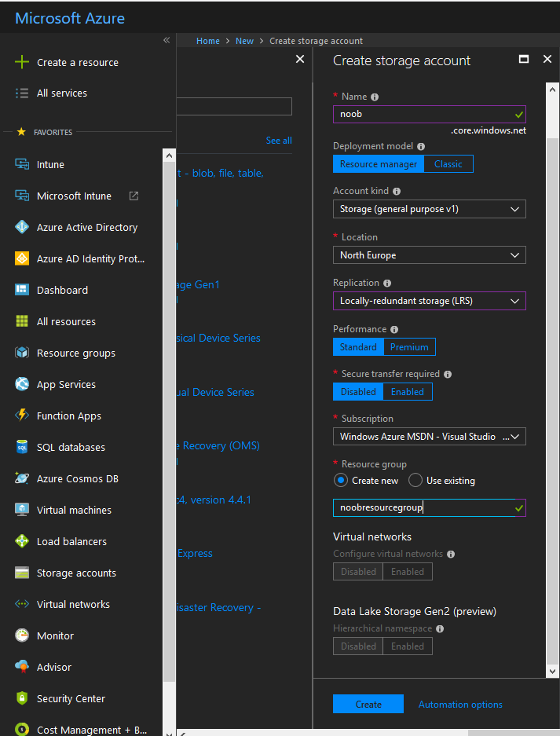Open the Subscription dropdown

430,437
